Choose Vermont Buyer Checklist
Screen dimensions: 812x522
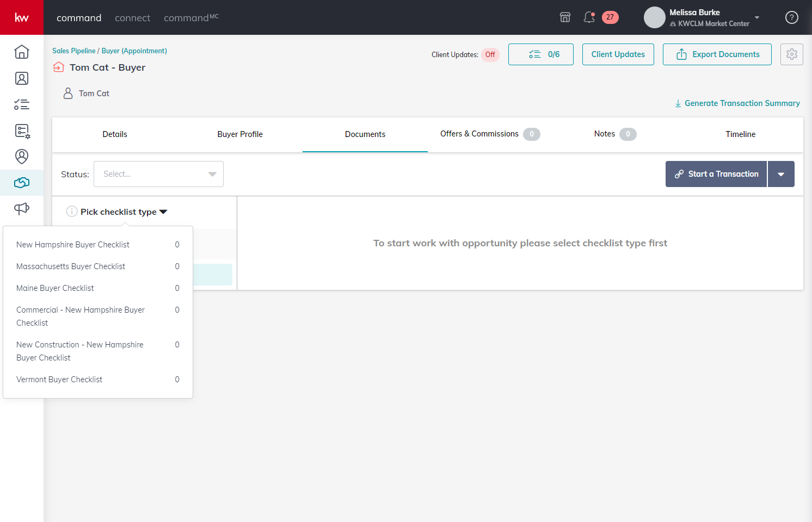click(98, 380)
